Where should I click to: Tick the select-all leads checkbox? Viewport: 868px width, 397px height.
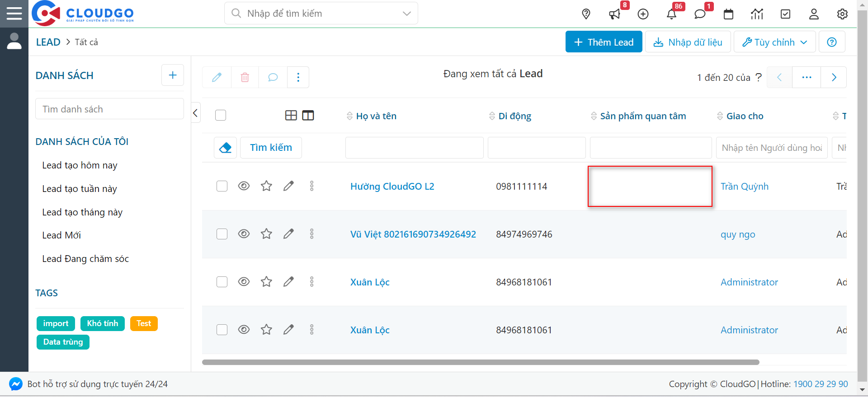click(x=221, y=116)
